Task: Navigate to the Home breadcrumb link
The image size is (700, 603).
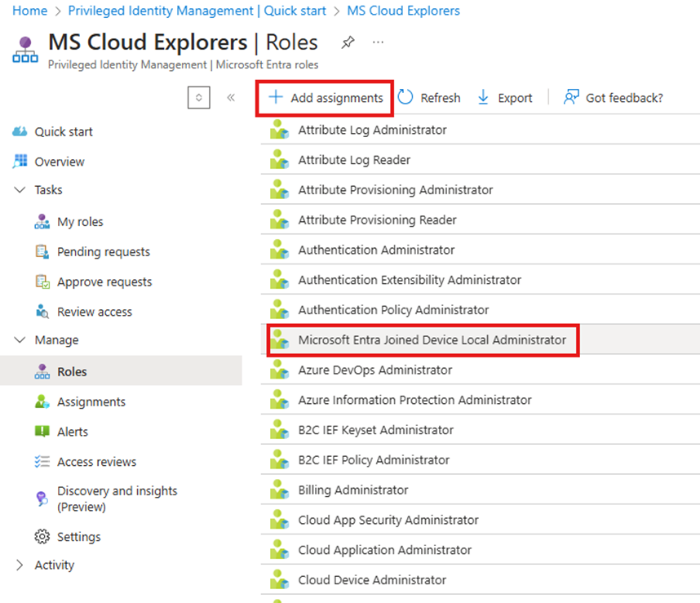Action: 30,11
